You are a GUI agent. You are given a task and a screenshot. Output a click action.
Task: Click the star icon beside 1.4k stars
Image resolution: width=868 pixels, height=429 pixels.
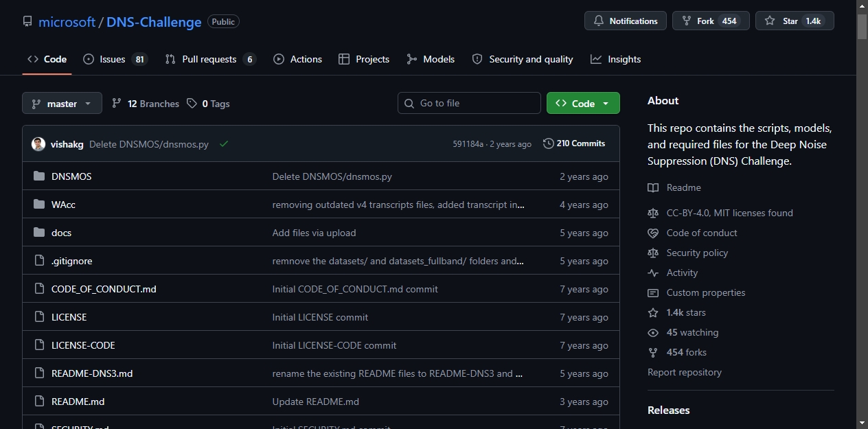coord(653,312)
